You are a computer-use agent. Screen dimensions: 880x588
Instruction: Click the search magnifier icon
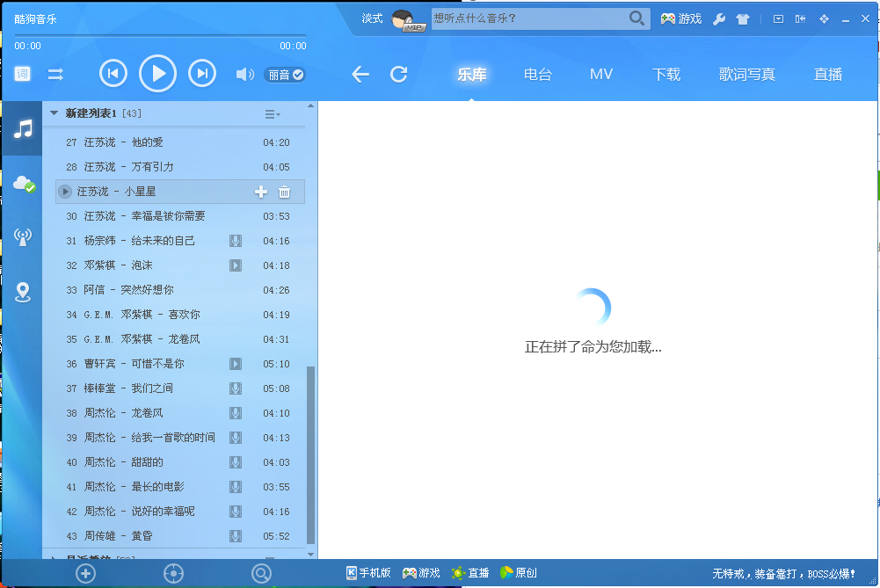point(636,18)
